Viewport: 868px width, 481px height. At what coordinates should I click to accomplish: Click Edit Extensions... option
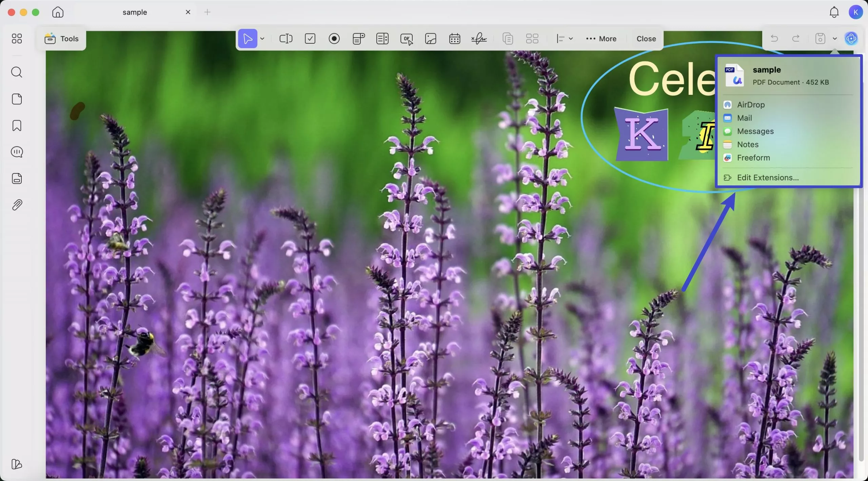(x=768, y=177)
